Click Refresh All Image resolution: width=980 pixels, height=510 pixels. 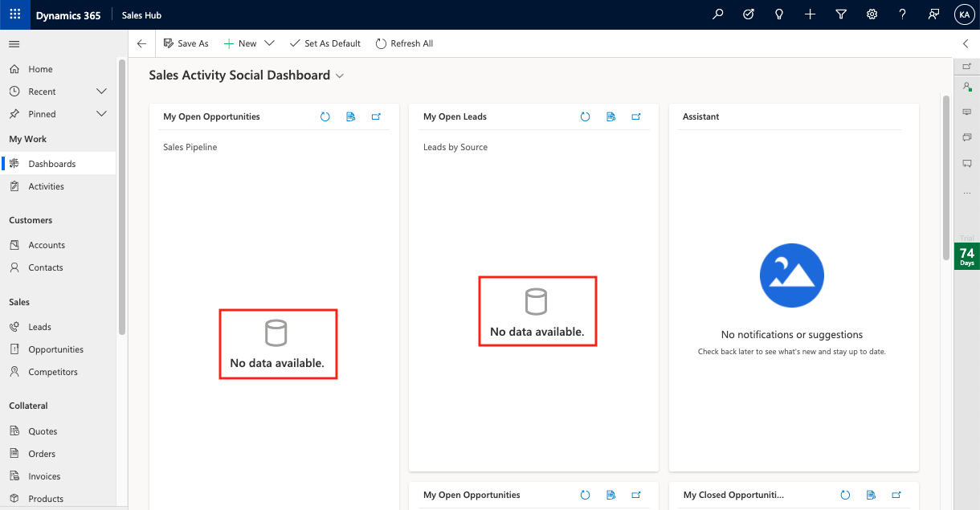404,43
